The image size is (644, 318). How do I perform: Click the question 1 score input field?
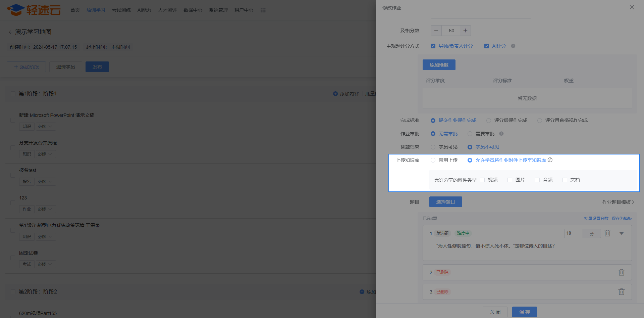[x=574, y=233]
